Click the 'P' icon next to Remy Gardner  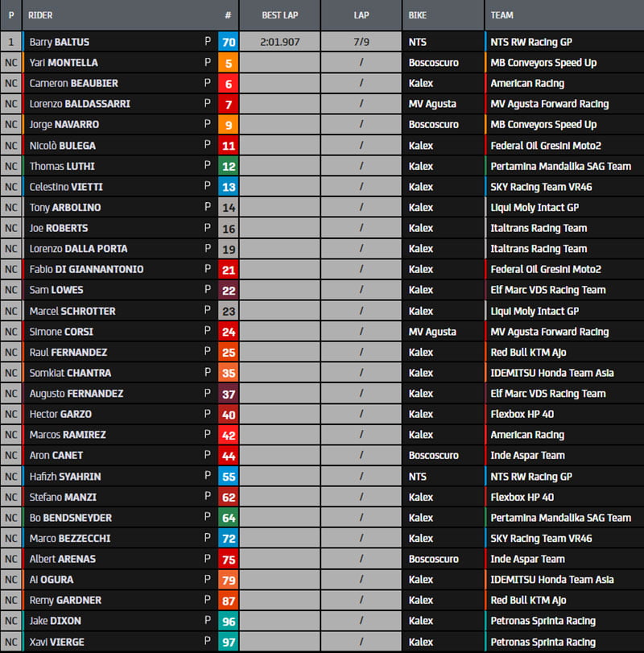(207, 601)
